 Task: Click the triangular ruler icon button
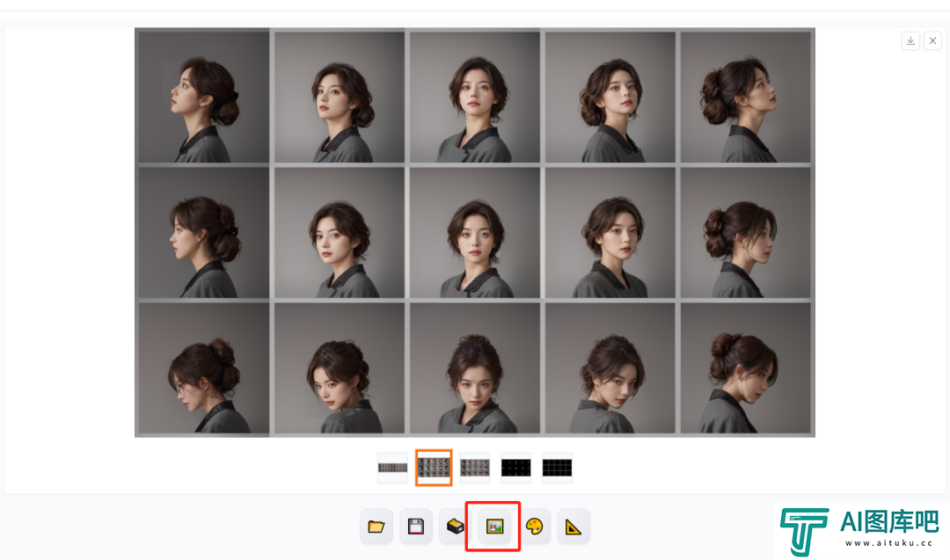(574, 526)
